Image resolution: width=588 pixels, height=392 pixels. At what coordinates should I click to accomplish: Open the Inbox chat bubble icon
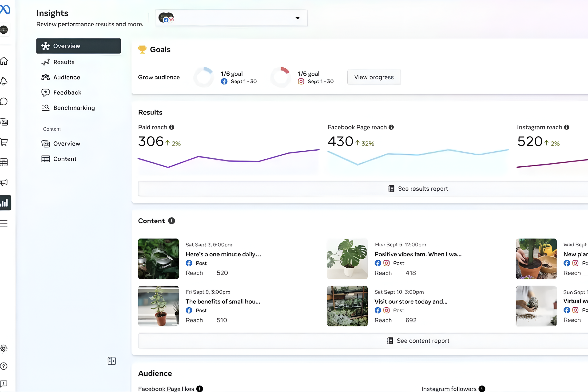pos(4,102)
